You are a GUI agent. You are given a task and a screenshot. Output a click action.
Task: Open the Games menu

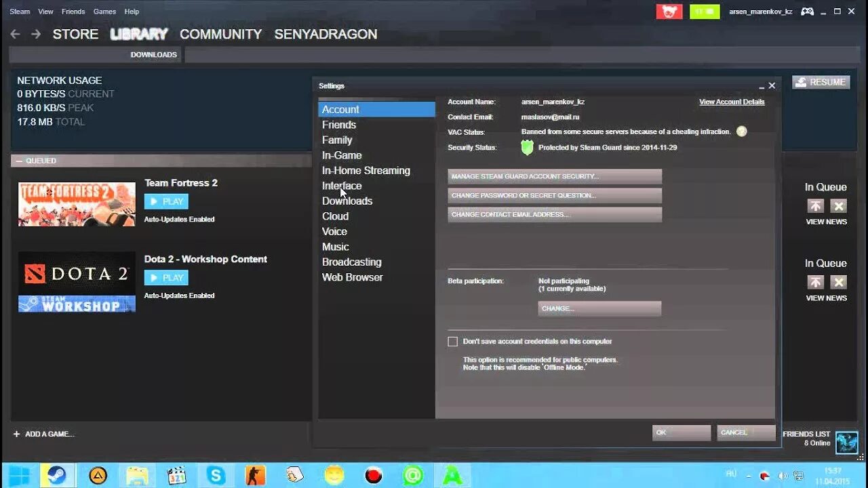tap(104, 12)
